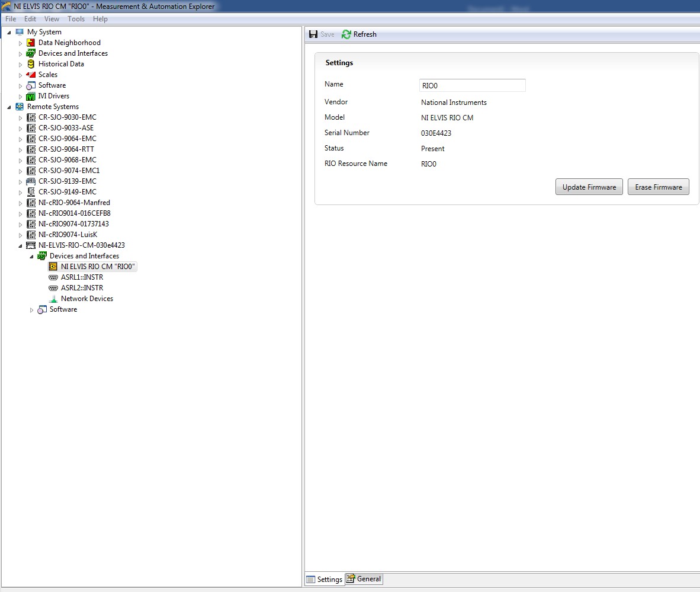The height and width of the screenshot is (592, 700).
Task: Click the Update Firmware button
Action: pos(589,187)
